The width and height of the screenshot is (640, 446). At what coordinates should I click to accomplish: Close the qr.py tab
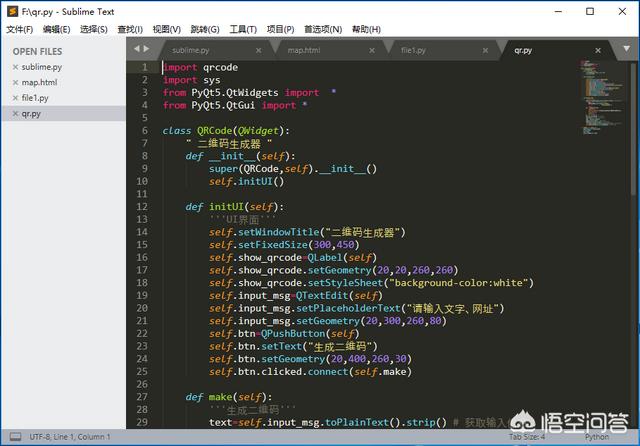pos(598,50)
